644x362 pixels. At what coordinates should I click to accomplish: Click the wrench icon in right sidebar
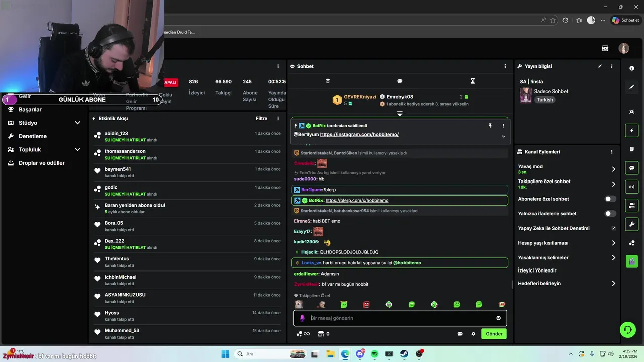click(632, 224)
